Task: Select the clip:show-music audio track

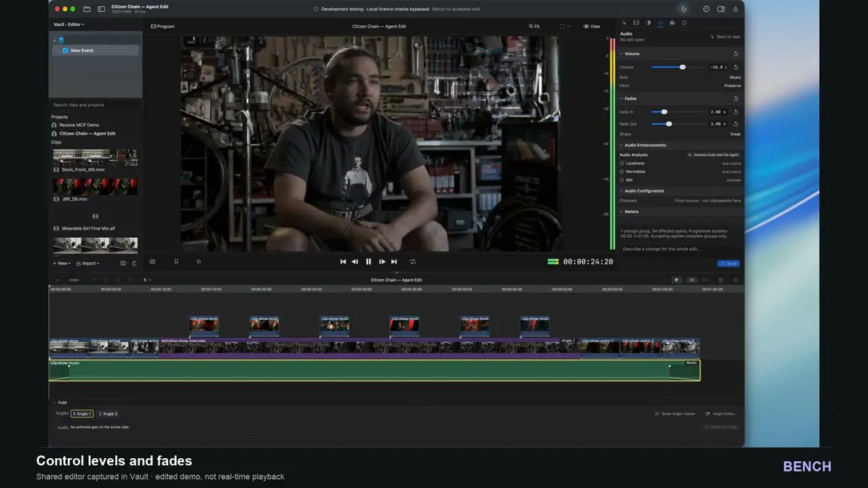Action: tap(374, 370)
